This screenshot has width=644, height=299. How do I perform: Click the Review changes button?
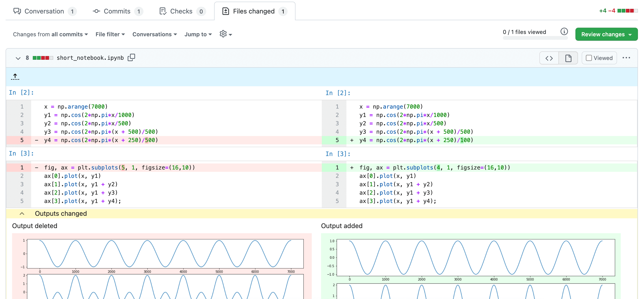pyautogui.click(x=607, y=34)
